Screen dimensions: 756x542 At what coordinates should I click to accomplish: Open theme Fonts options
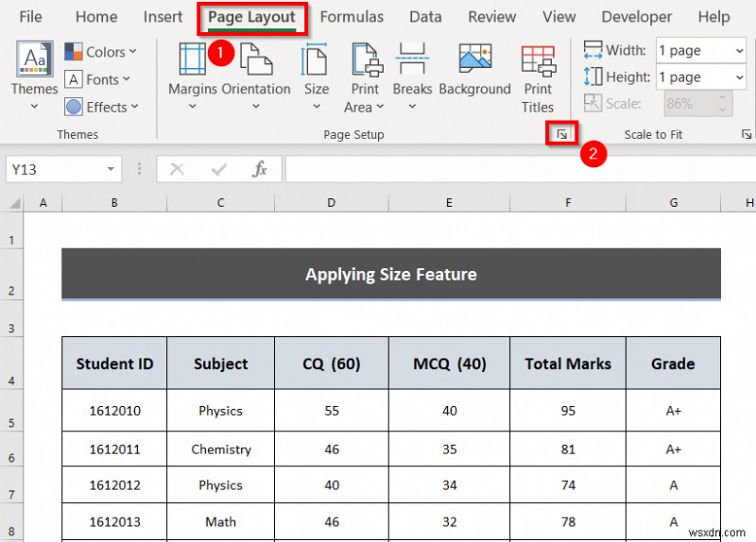tap(97, 79)
